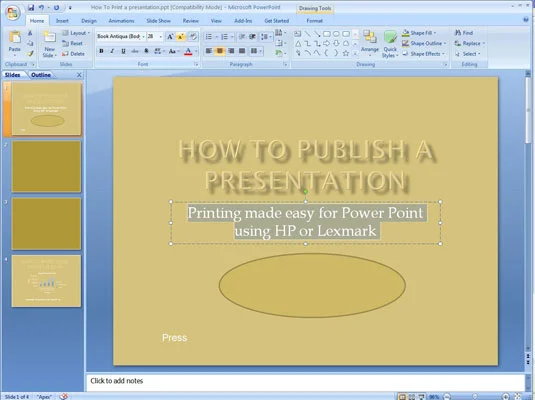Click the Font Color swatch button

click(188, 51)
